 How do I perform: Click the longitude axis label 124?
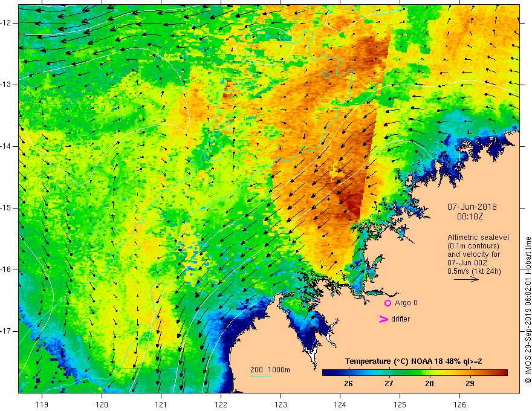coord(340,404)
